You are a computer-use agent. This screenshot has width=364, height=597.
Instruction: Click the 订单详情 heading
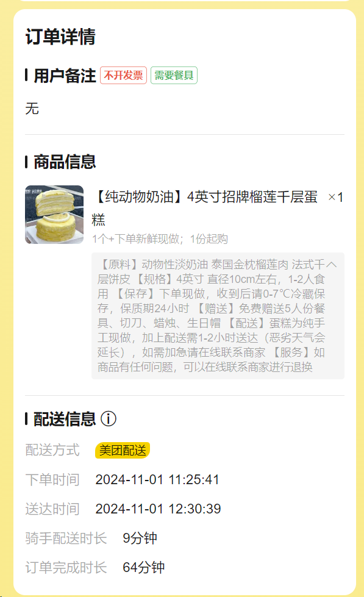click(x=60, y=37)
